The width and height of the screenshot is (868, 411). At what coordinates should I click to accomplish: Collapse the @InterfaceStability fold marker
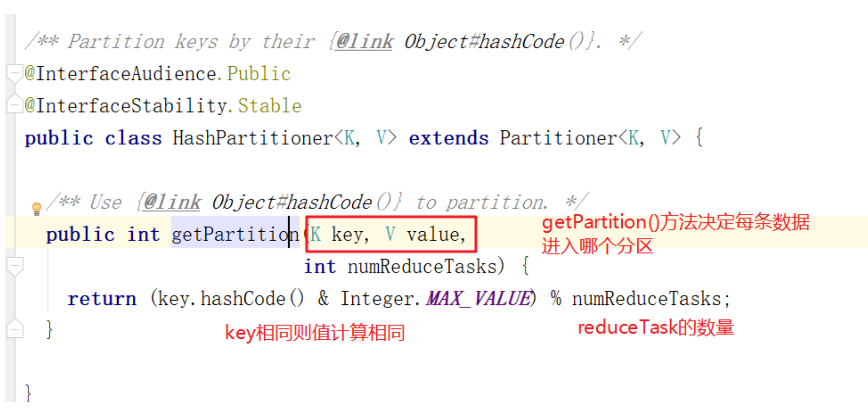15,104
